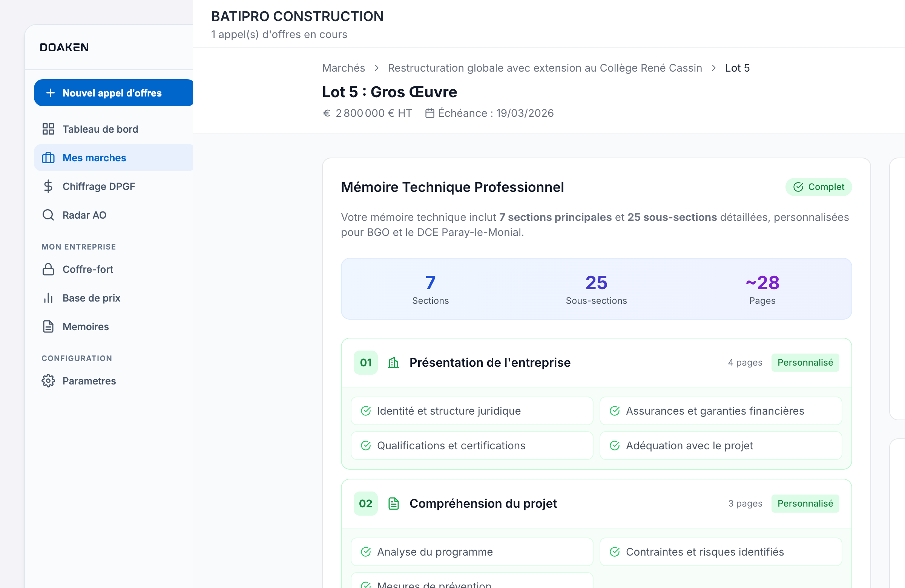The image size is (905, 588).
Task: Open the Marchés breadcrumb entry
Action: 344,67
